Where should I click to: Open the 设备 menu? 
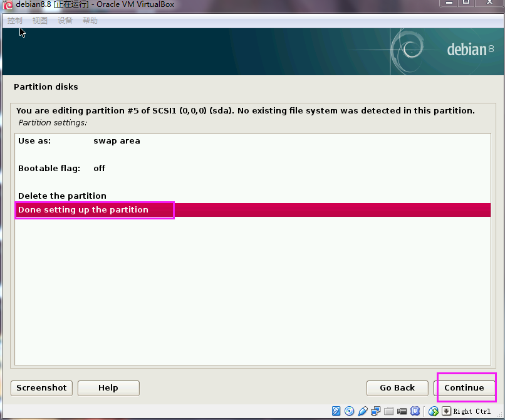(x=65, y=21)
